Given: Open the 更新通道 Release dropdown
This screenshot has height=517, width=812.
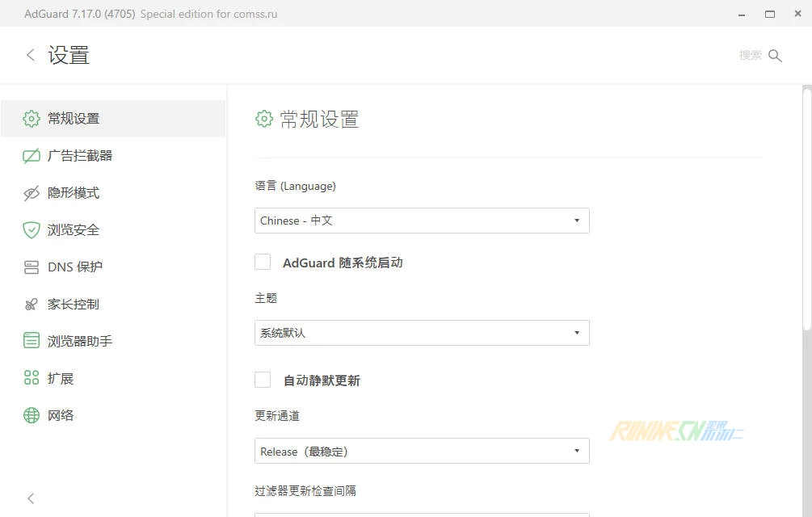Looking at the screenshot, I should pyautogui.click(x=421, y=451).
